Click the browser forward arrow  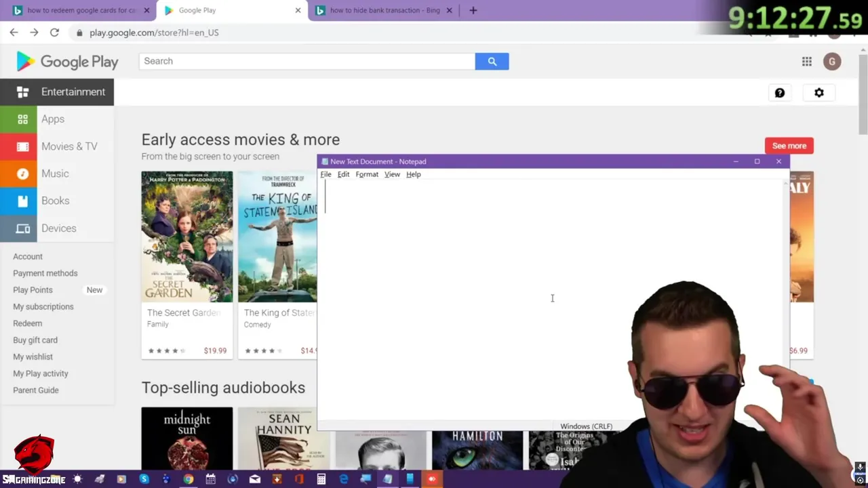point(34,33)
